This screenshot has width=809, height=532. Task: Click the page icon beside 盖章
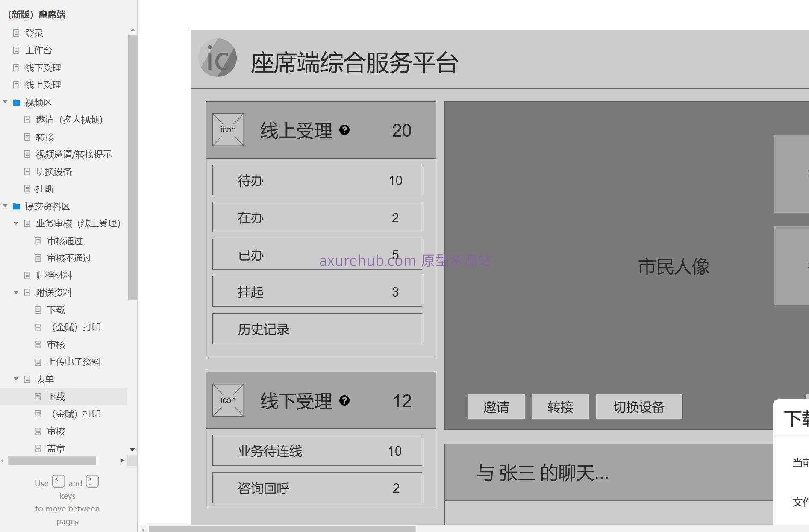(x=38, y=448)
